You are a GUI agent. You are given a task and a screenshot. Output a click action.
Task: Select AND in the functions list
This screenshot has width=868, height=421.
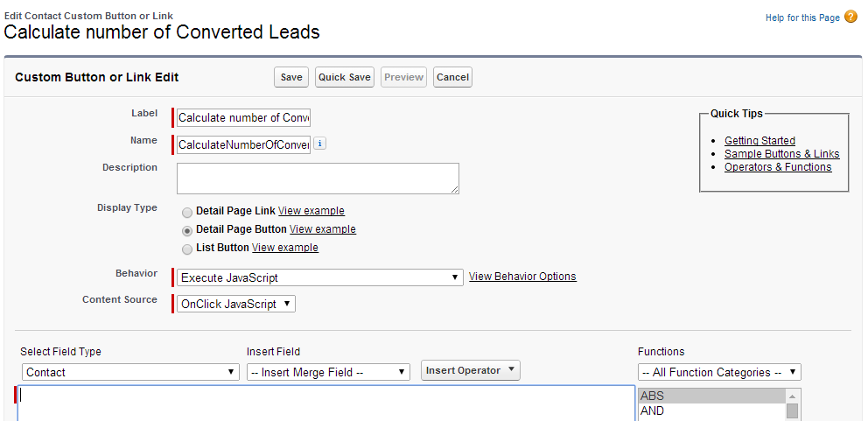pos(712,410)
